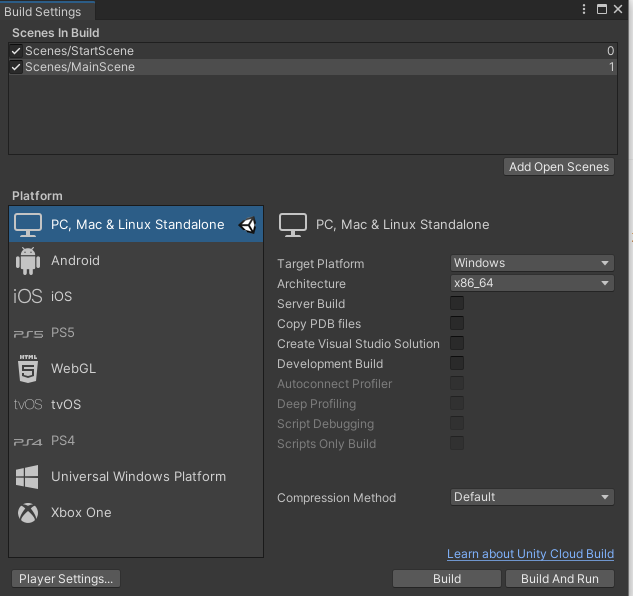Click the tvOS platform logo
The image size is (633, 596).
pyautogui.click(x=28, y=404)
